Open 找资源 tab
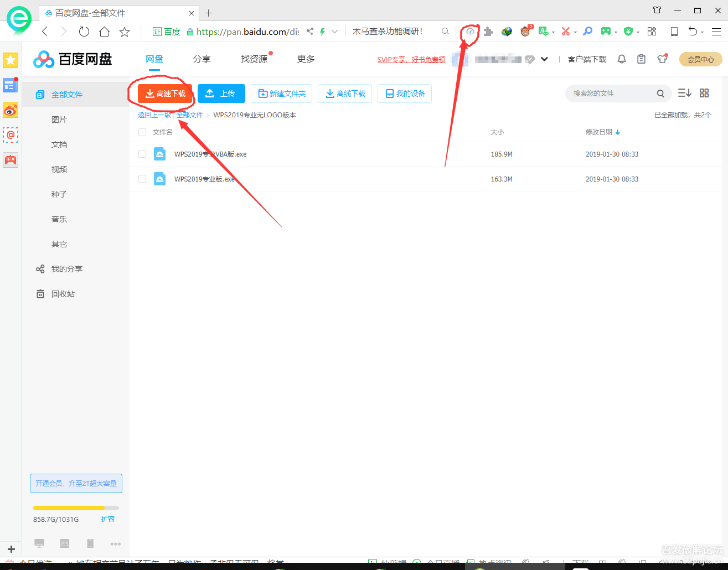This screenshot has height=570, width=728. coord(254,59)
